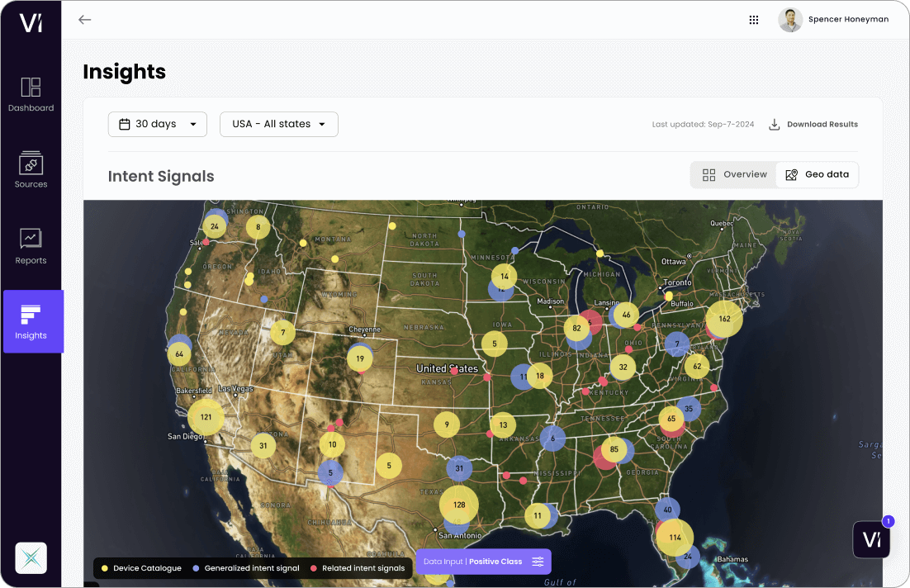
Task: Open the USA - All states dropdown
Action: click(278, 124)
